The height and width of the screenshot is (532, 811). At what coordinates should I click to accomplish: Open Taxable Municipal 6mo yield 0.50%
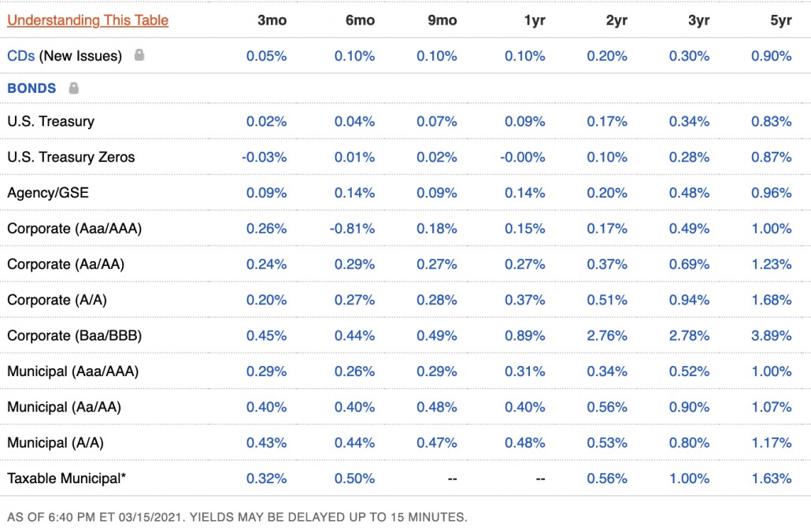click(354, 478)
